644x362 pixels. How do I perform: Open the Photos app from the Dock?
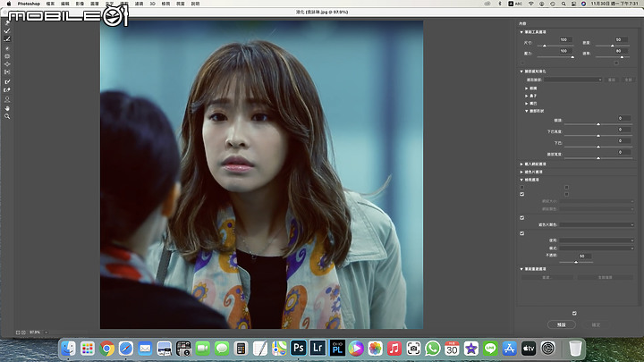pyautogui.click(x=375, y=349)
